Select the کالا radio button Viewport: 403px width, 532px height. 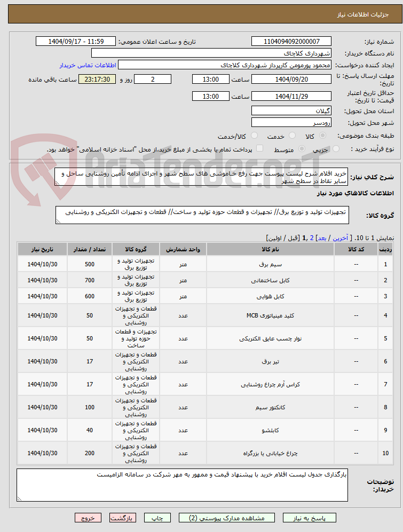point(322,136)
